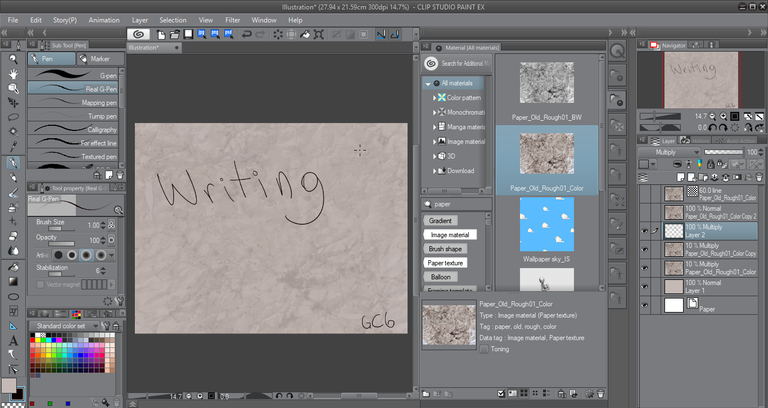Select the Lasso selection tool
This screenshot has height=408, width=768.
pos(13,117)
